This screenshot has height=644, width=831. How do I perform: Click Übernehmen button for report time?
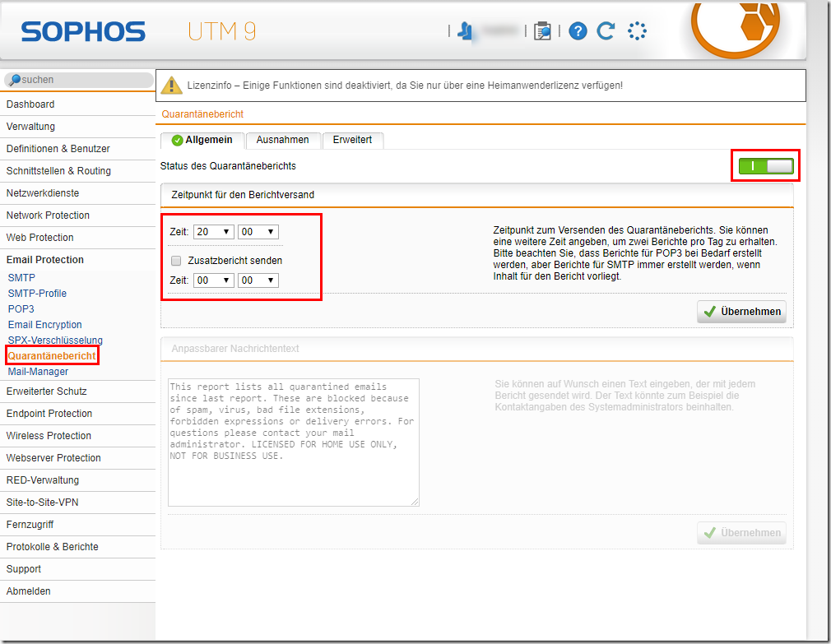click(x=741, y=312)
